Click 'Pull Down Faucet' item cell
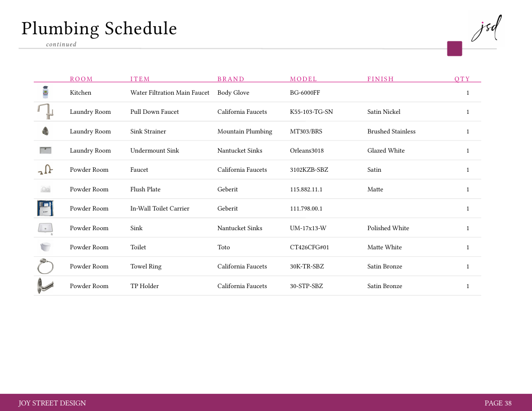This screenshot has width=532, height=411. tap(154, 112)
